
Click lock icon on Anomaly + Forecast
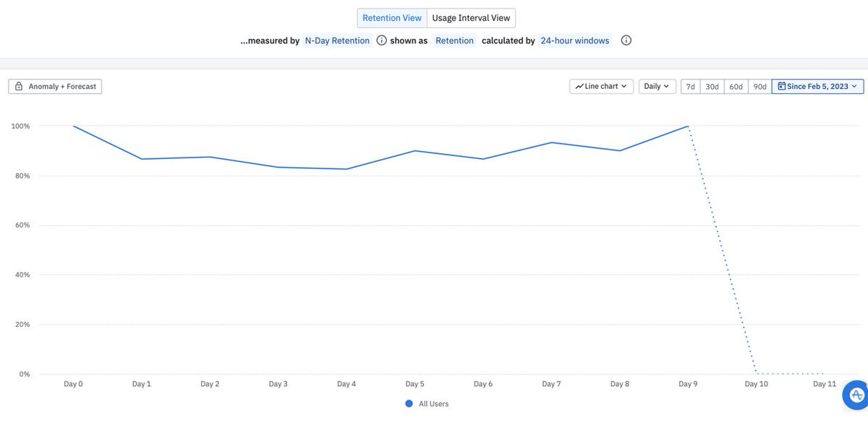(19, 86)
